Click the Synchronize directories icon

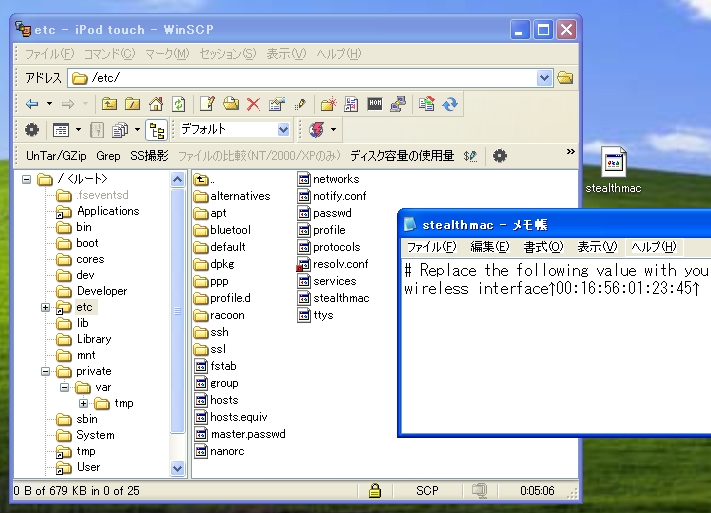(426, 104)
